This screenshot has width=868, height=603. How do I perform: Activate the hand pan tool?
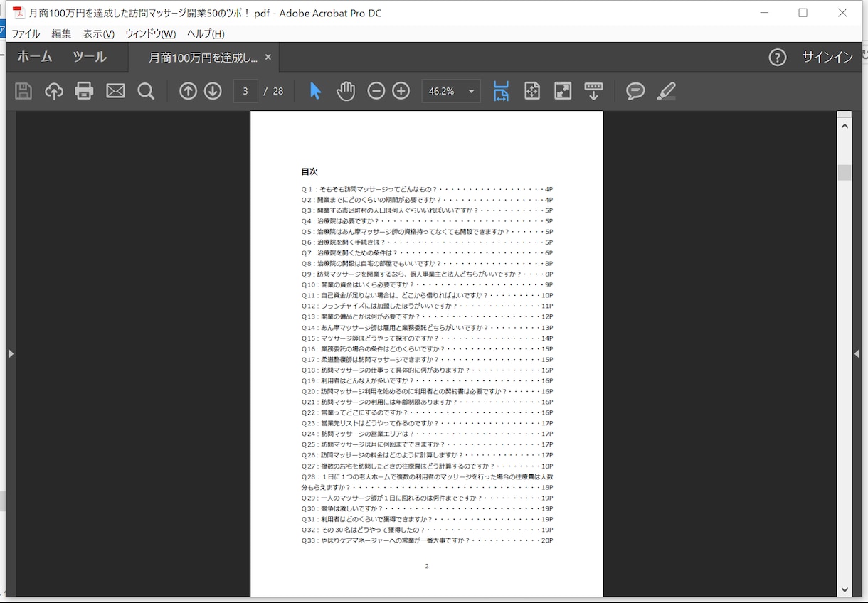[x=346, y=91]
